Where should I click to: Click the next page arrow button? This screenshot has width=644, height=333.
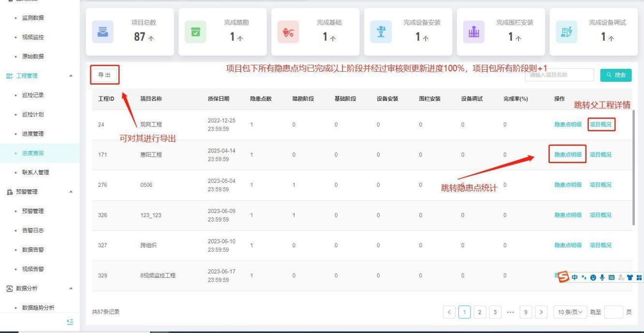point(542,312)
